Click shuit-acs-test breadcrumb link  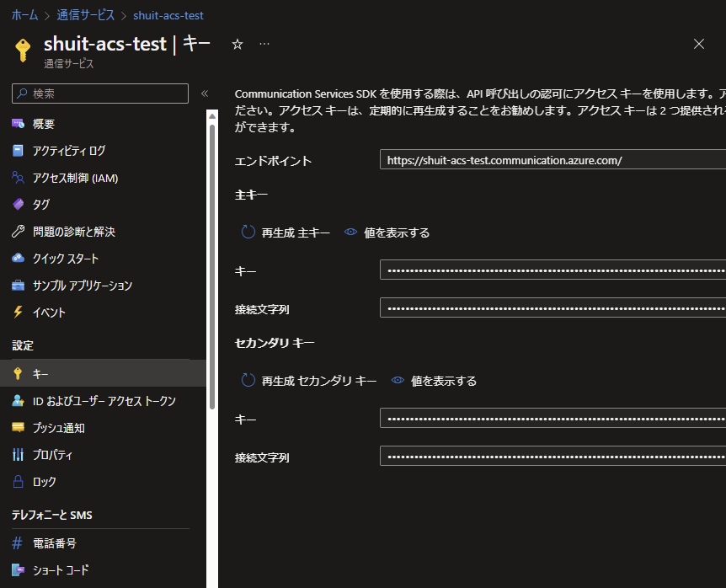pyautogui.click(x=168, y=15)
